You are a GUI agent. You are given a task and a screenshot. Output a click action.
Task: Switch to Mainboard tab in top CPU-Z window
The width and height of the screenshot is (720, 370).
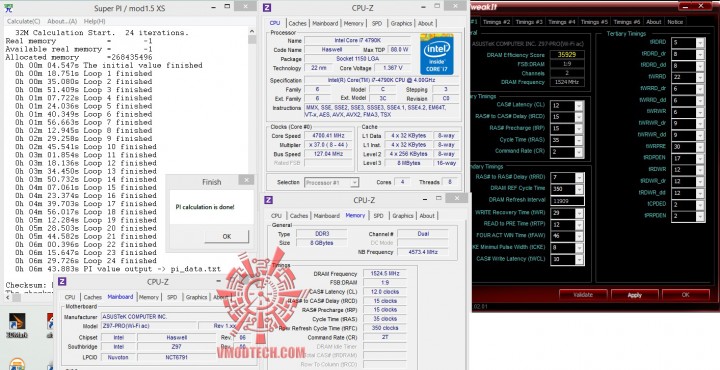[x=325, y=23]
